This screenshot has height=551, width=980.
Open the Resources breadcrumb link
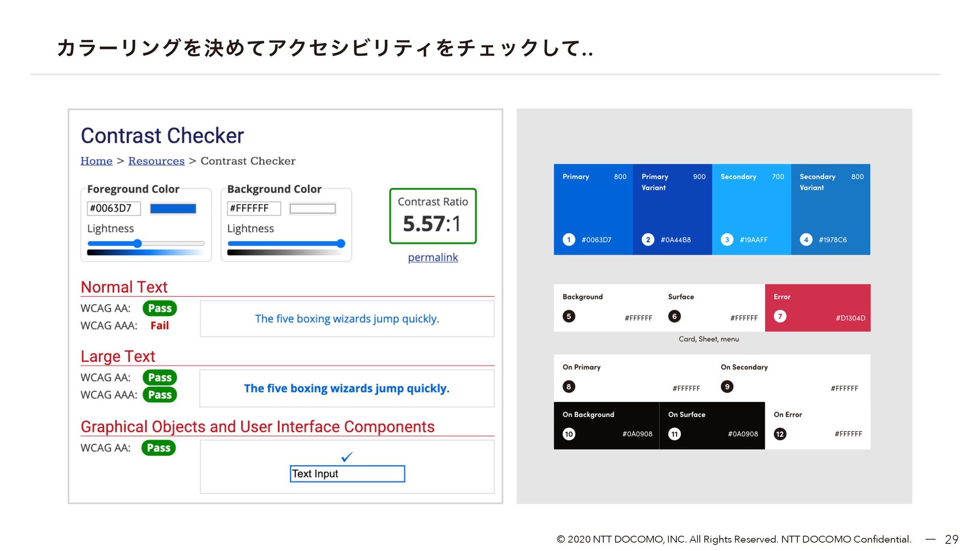tap(156, 161)
